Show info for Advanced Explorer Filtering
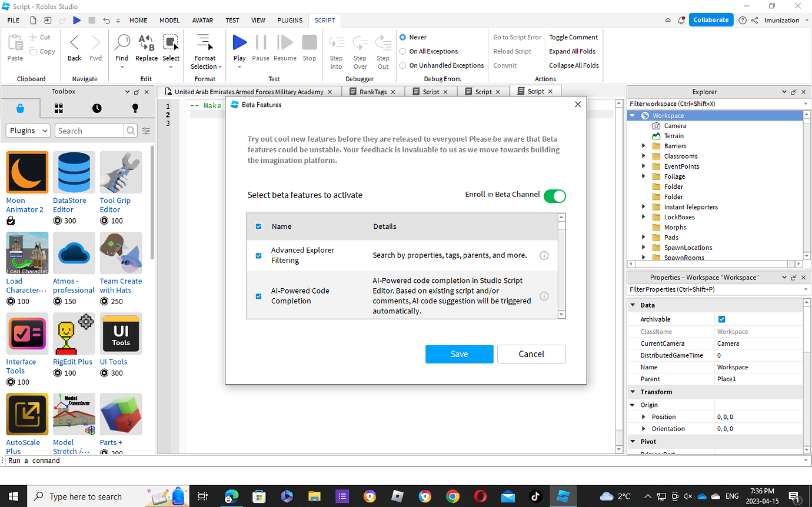Viewport: 812px width, 507px height. pyautogui.click(x=544, y=255)
